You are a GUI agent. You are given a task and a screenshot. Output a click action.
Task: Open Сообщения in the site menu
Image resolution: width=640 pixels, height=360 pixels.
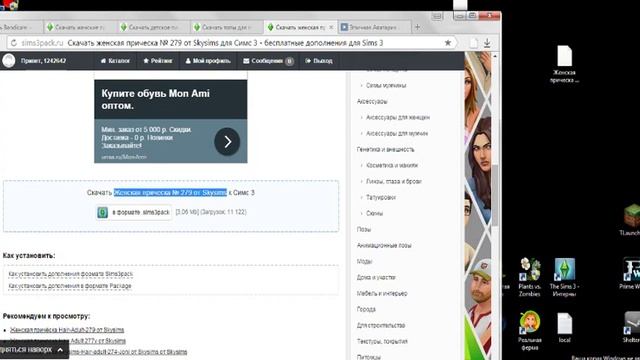[x=268, y=61]
